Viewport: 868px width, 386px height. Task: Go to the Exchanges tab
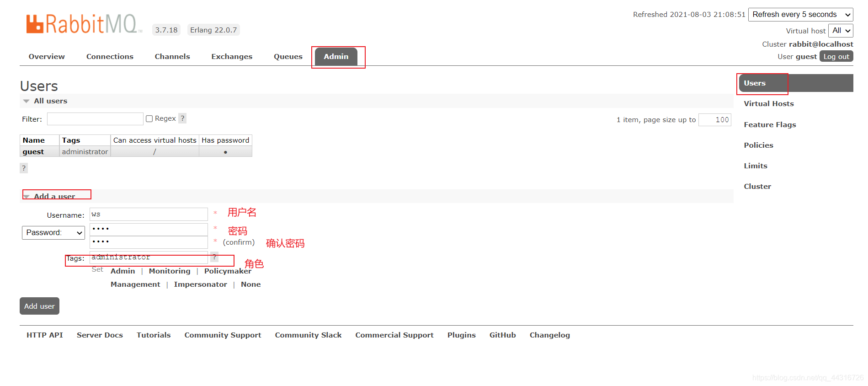(232, 57)
